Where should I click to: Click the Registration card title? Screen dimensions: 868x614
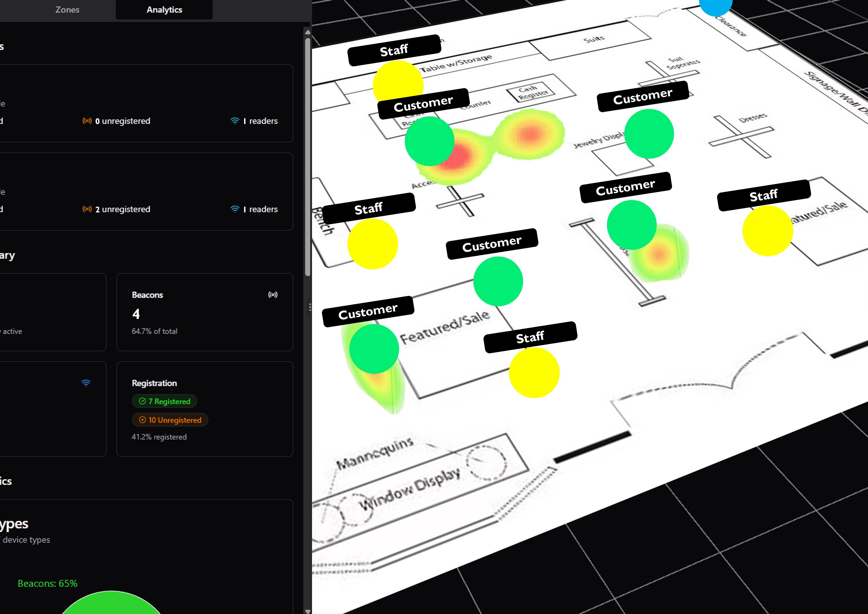point(154,383)
